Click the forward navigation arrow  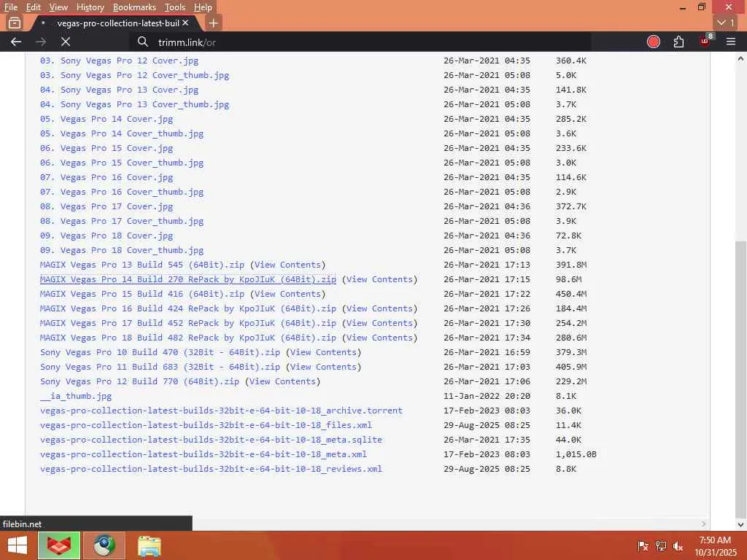click(x=41, y=42)
